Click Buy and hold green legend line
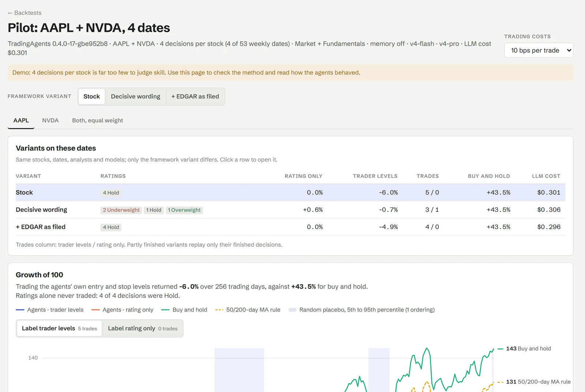This screenshot has width=585, height=392. (x=165, y=310)
